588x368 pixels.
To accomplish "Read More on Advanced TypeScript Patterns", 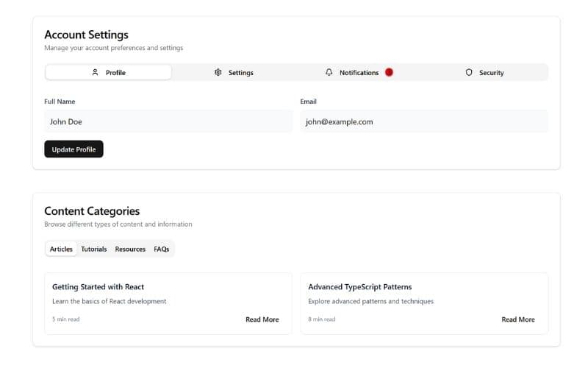I will (x=518, y=319).
